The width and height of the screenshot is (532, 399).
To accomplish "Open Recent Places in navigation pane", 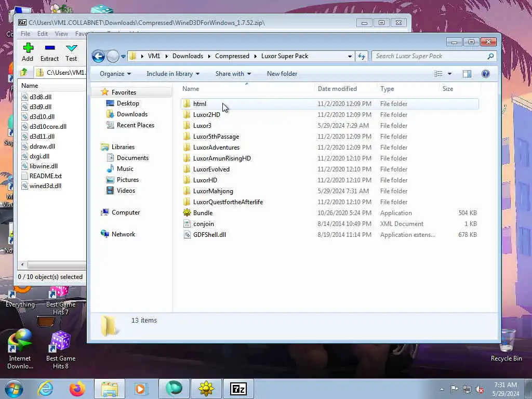I will click(x=136, y=125).
